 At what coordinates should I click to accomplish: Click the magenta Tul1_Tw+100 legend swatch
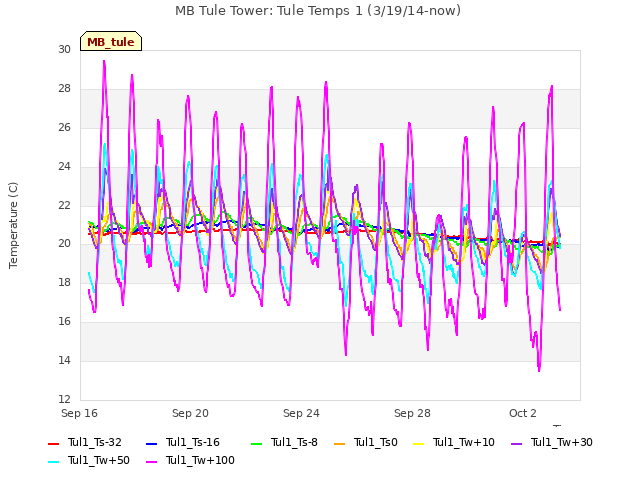(151, 461)
